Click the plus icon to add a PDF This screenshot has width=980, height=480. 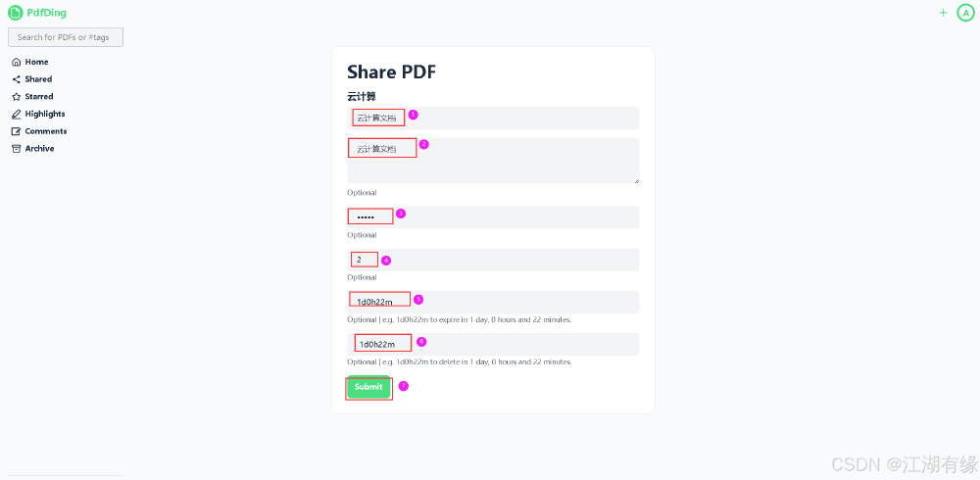point(943,13)
